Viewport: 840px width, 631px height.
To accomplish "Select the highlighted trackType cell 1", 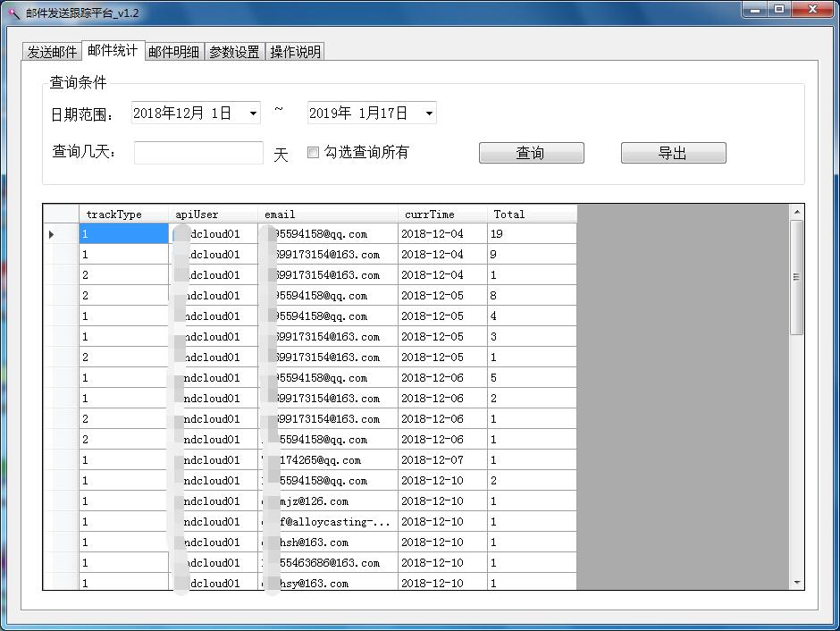I will (x=123, y=234).
